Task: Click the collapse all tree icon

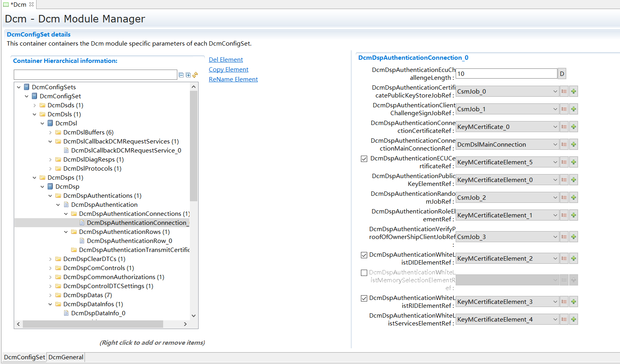Action: [181, 75]
